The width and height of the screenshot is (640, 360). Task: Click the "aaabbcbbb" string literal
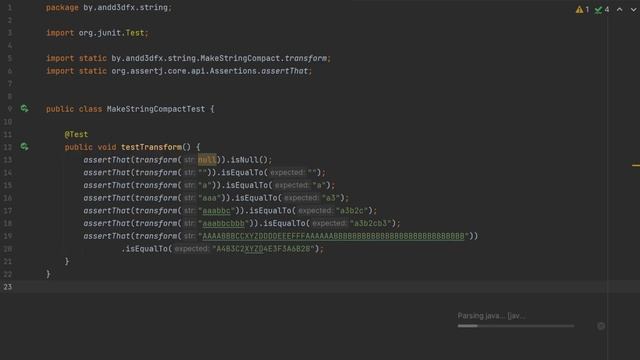pyautogui.click(x=223, y=223)
